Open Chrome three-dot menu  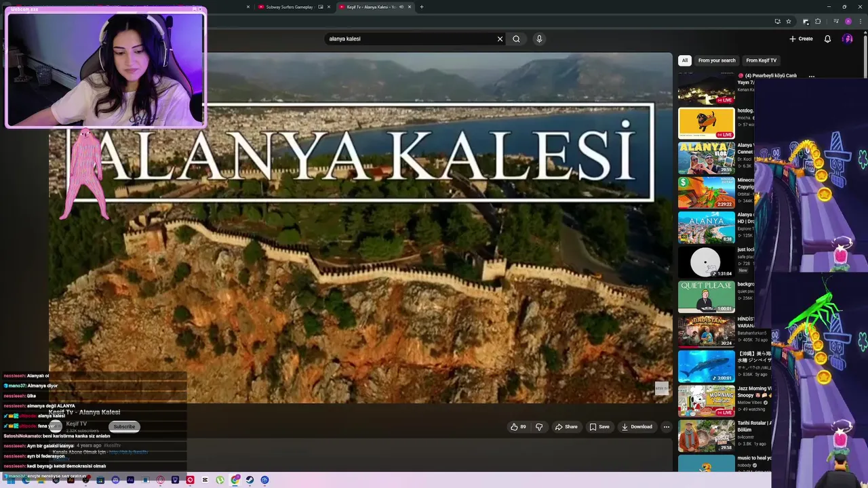861,21
